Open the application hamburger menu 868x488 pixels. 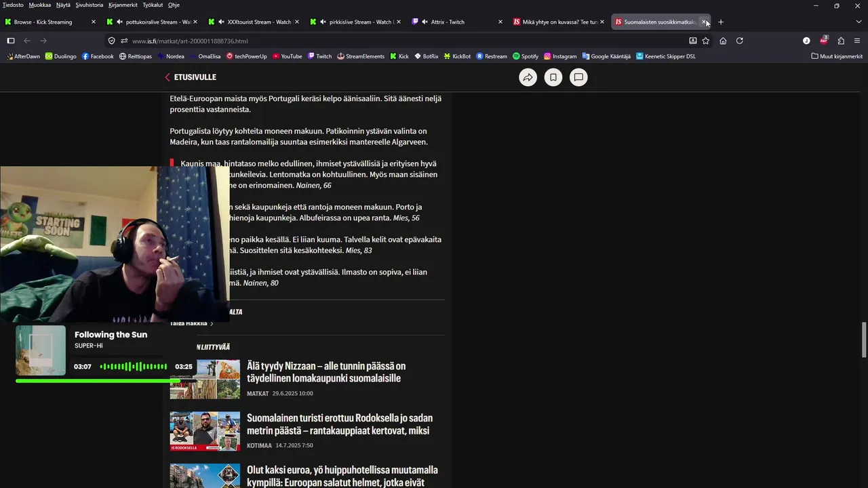coord(857,41)
